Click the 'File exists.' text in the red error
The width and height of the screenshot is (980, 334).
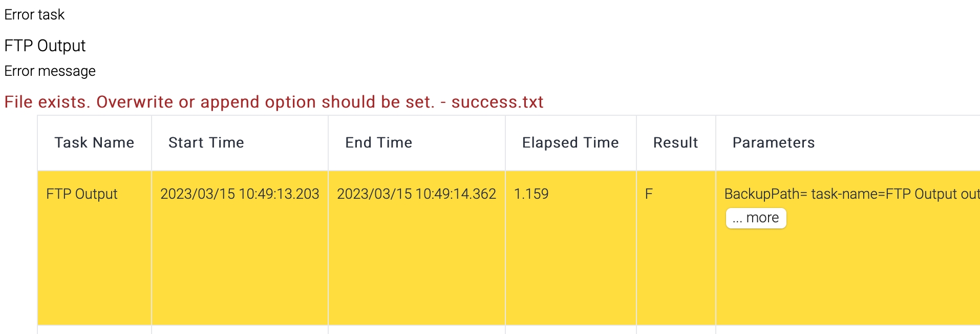(x=47, y=102)
